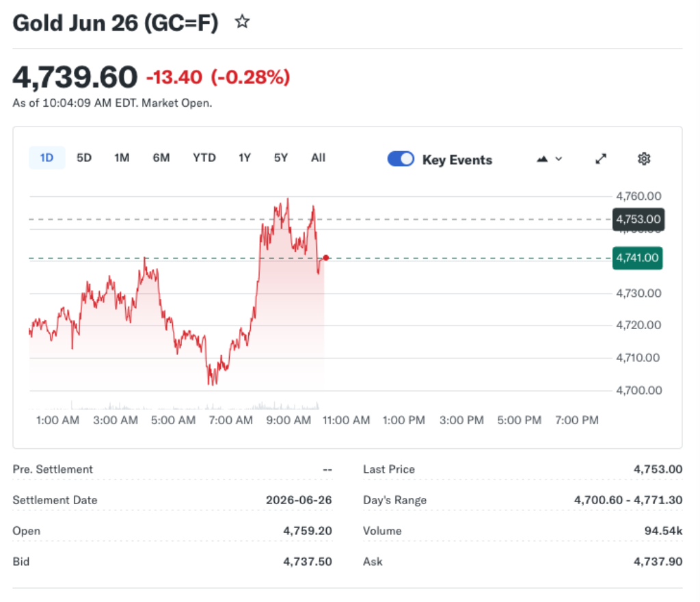Select the 6M range tab

pos(161,157)
